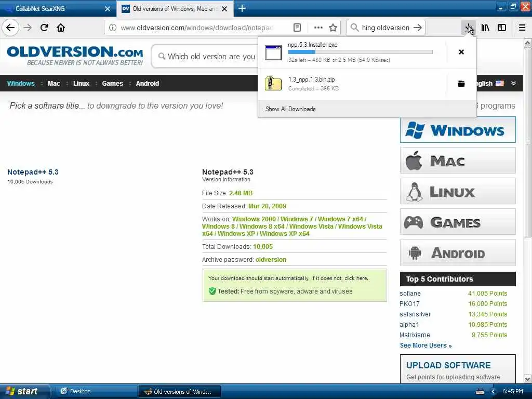Viewport: 532px width, 399px height.
Task: Click the browser search box
Action: (385, 28)
